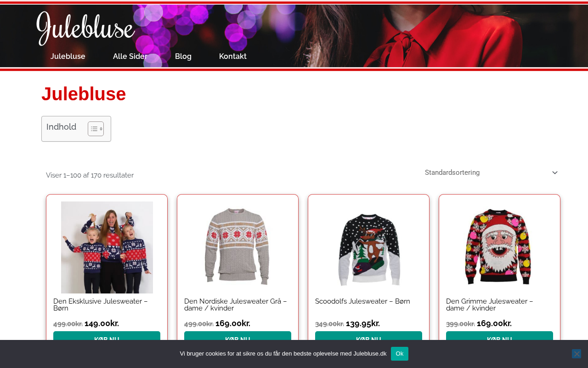Open the Blog menu link
Viewport: 588px width, 368px height.
[x=183, y=56]
